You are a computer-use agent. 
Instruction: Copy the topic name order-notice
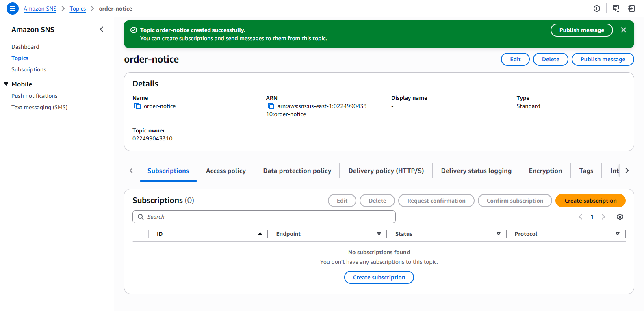tap(137, 106)
